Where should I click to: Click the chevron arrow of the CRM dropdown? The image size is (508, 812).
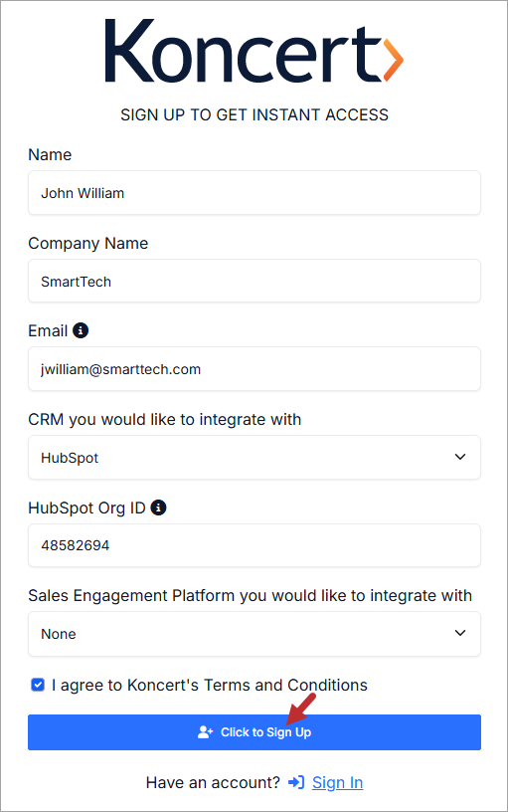pos(460,457)
